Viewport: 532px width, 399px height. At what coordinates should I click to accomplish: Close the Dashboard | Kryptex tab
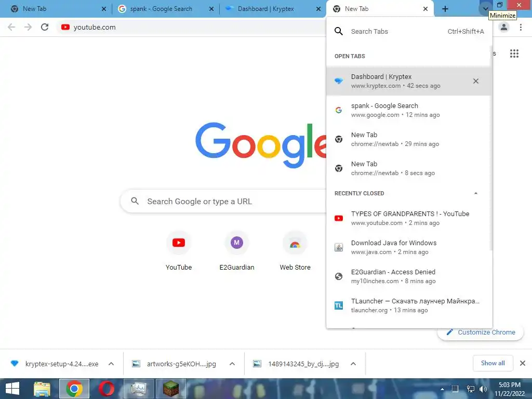[x=318, y=9]
